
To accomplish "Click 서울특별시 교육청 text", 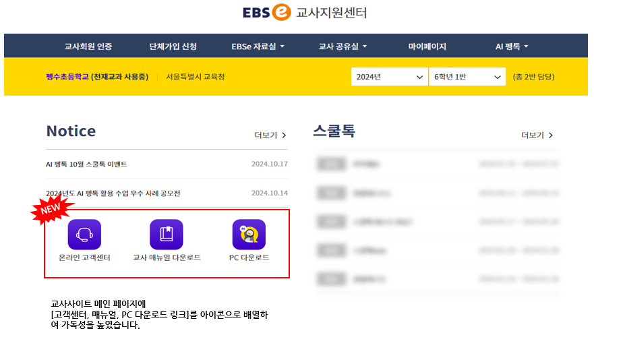I will (x=196, y=77).
